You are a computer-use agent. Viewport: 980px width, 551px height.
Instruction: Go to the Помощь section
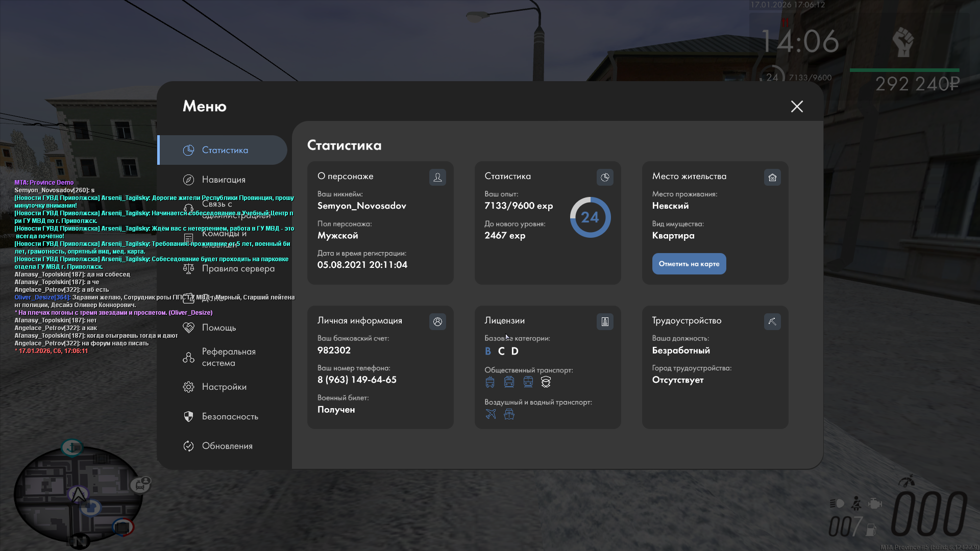pos(218,328)
